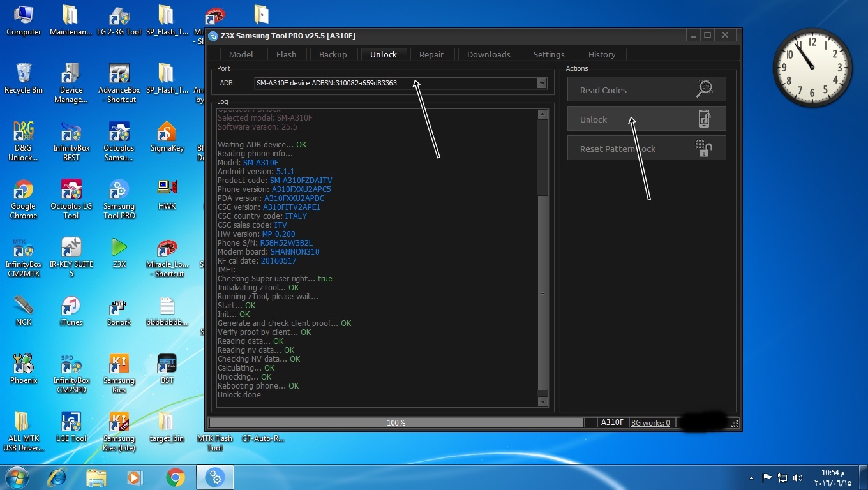The image size is (868, 490).
Task: Select the BST desktop icon
Action: 167,369
